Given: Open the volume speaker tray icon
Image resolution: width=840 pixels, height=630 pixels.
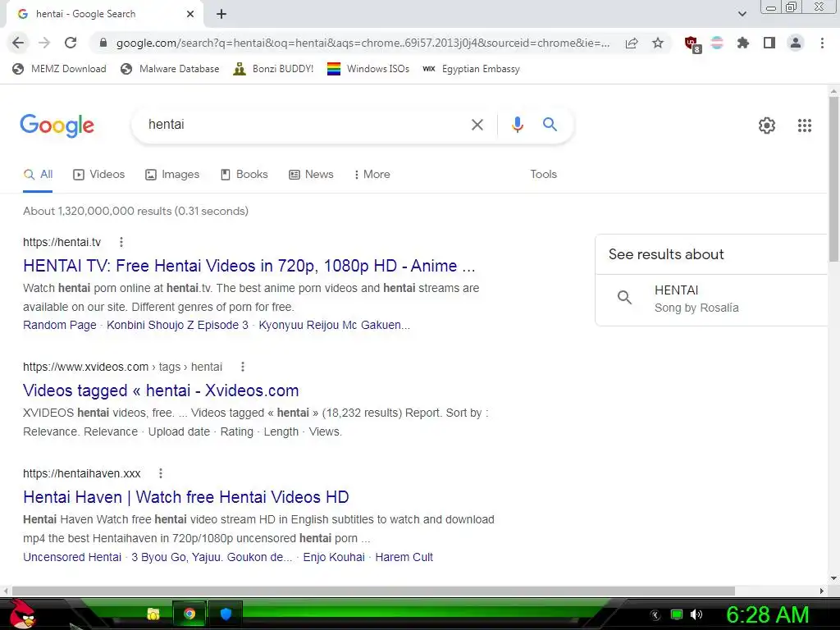Looking at the screenshot, I should click(x=696, y=614).
